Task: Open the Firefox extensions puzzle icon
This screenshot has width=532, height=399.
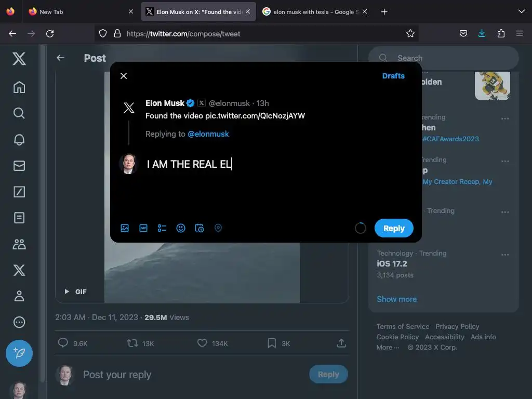Action: coord(501,33)
